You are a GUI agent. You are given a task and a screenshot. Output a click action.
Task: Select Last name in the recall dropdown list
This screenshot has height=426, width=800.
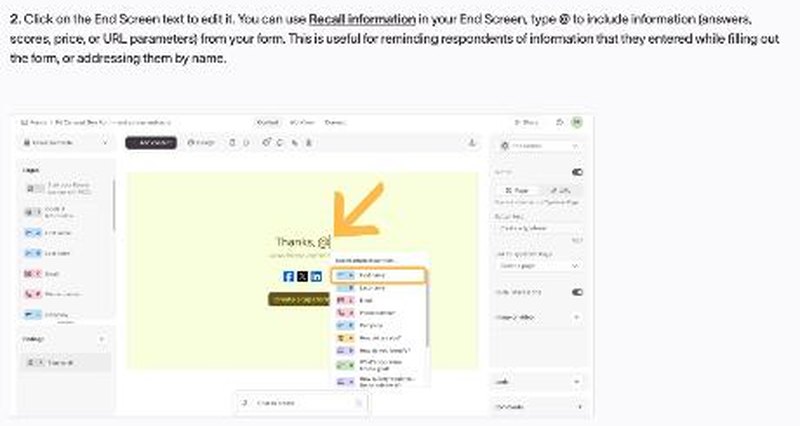[x=378, y=288]
